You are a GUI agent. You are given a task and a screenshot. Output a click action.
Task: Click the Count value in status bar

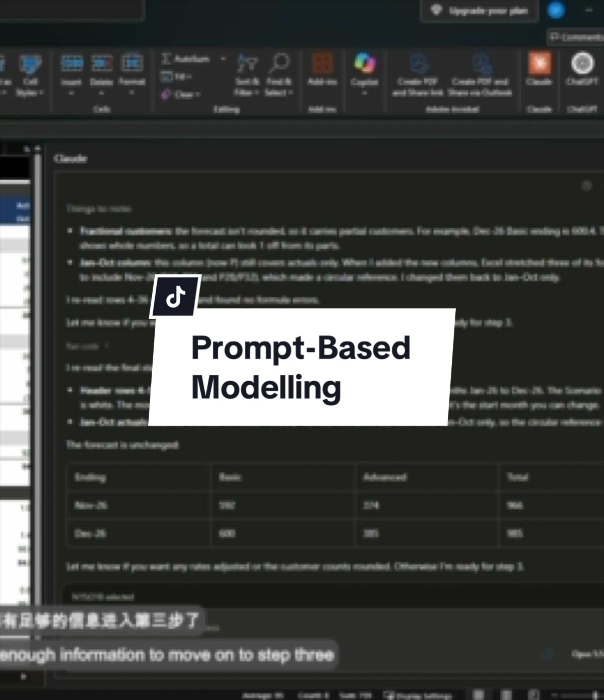point(313,695)
